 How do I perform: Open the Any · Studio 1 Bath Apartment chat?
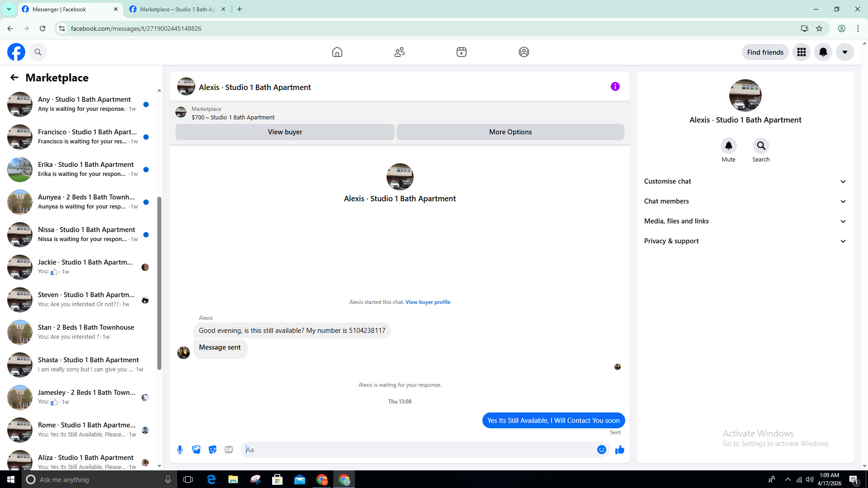pyautogui.click(x=79, y=104)
